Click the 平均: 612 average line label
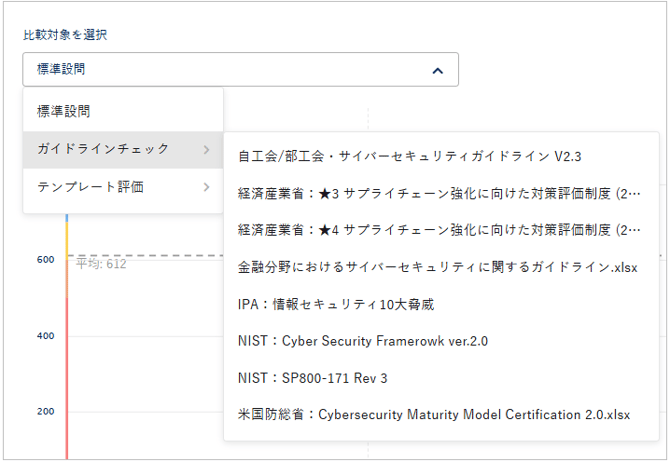 point(101,264)
